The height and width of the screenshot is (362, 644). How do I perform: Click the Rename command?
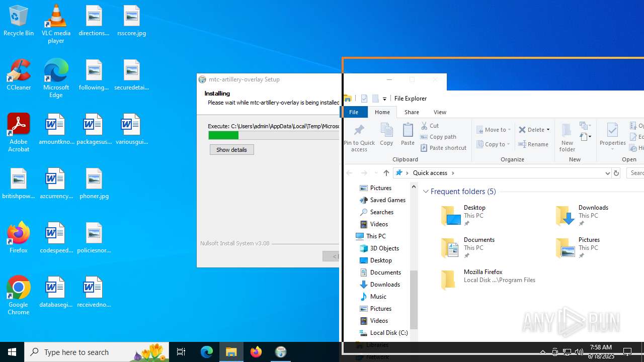point(533,144)
